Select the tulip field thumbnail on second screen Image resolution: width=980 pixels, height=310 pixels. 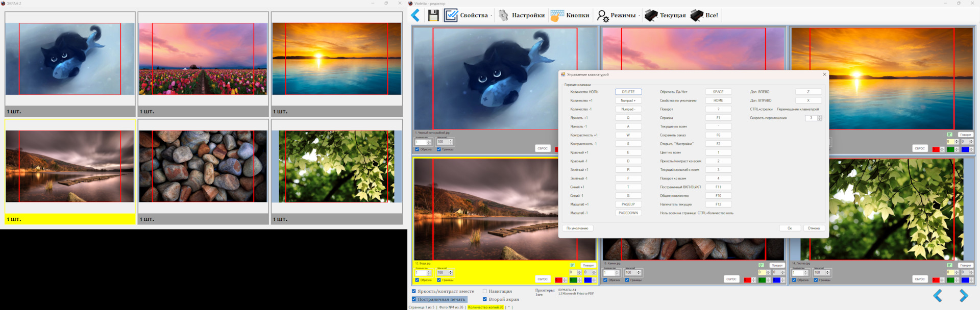203,59
